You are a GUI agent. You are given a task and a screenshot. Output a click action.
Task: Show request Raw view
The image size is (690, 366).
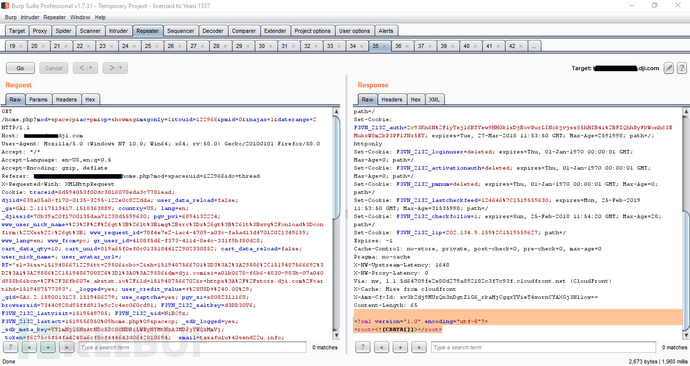[15, 99]
